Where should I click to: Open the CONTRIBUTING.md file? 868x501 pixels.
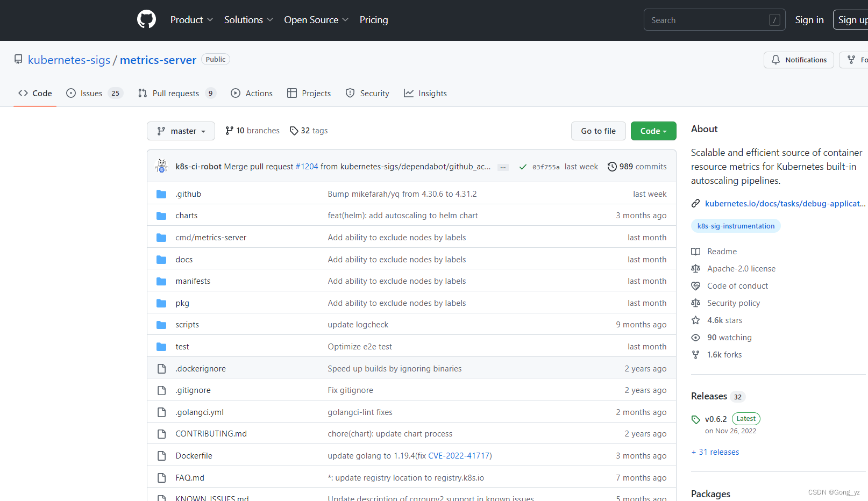pos(211,434)
